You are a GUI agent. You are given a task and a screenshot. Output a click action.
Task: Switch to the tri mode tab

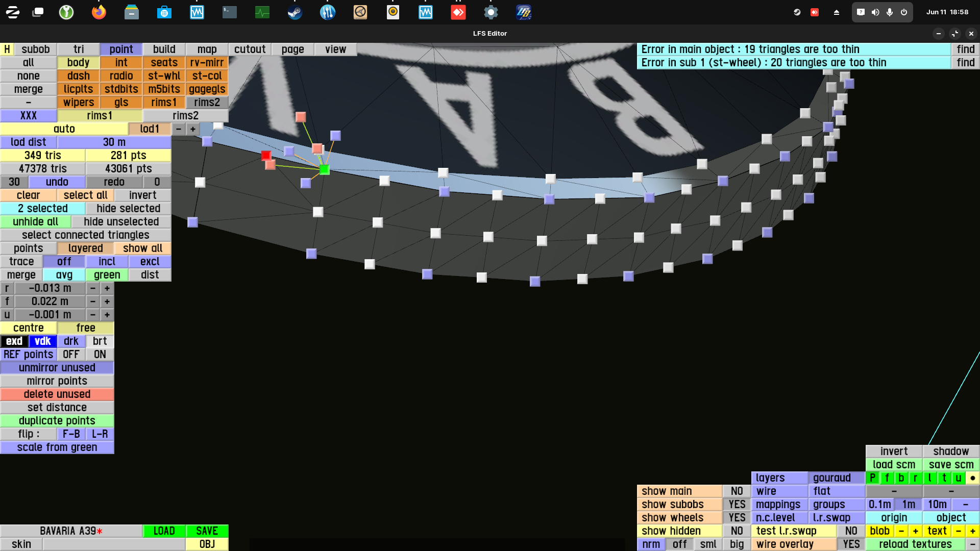78,49
